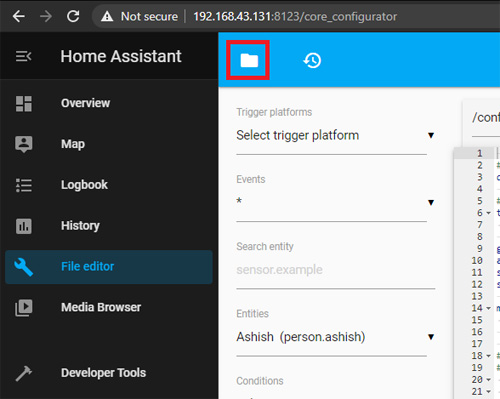This screenshot has width=500, height=399.
Task: Click the browser forward arrow
Action: pyautogui.click(x=46, y=16)
